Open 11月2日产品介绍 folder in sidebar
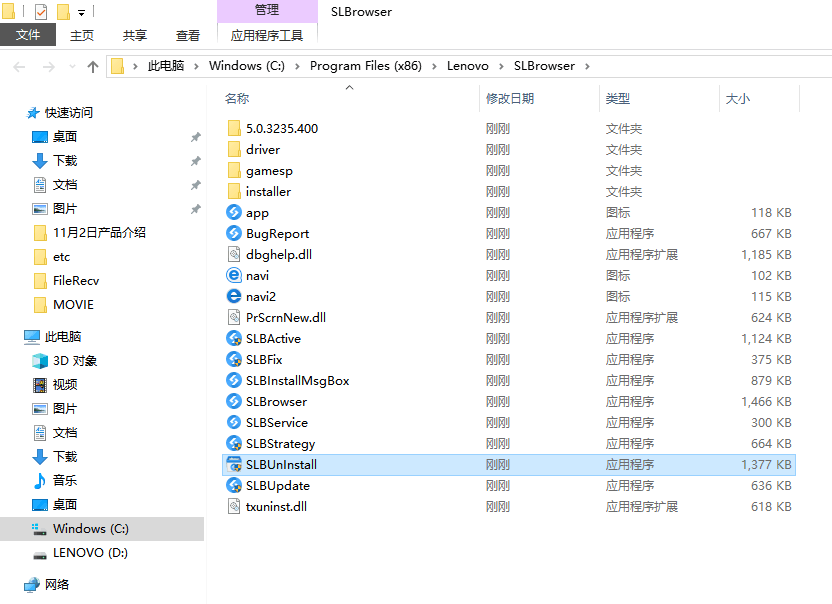832x604 pixels. pos(99,232)
